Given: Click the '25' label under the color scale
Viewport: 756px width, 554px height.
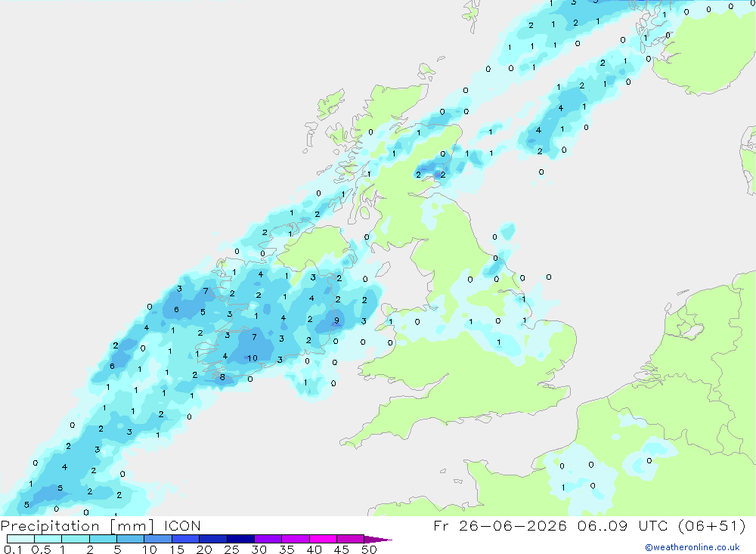Looking at the screenshot, I should 232,549.
